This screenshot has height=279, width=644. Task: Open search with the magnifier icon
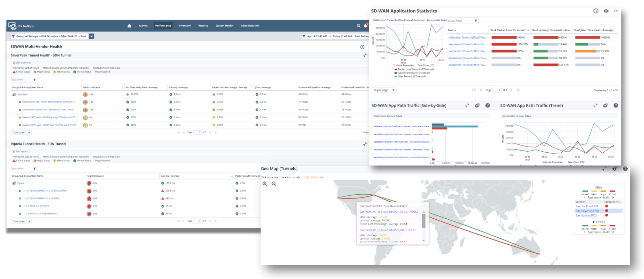358,26
